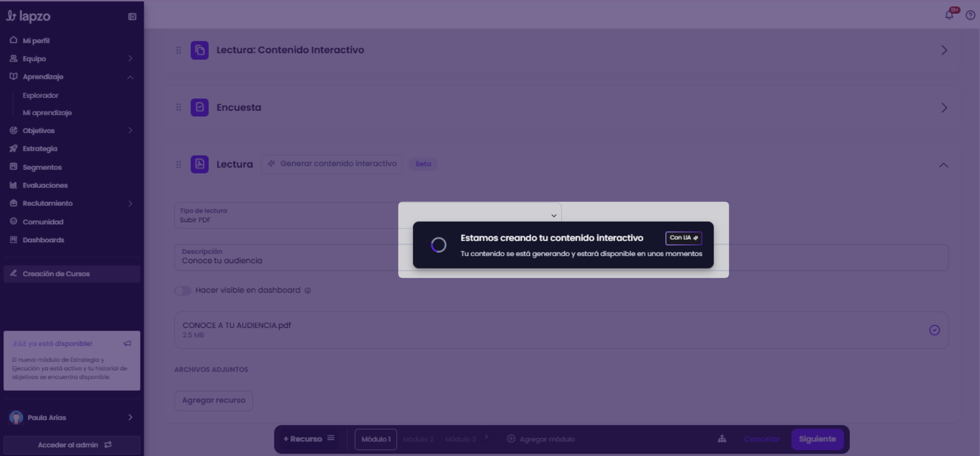This screenshot has width=980, height=456.
Task: Click the checkmark icon on CONOCE A TU AUDIENCIA.pdf
Action: 934,330
